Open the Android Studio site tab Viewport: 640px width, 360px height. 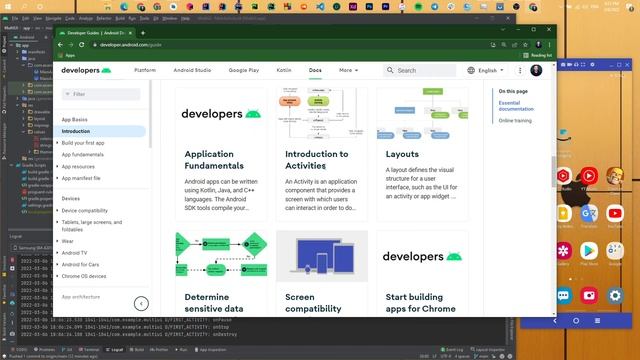point(192,70)
